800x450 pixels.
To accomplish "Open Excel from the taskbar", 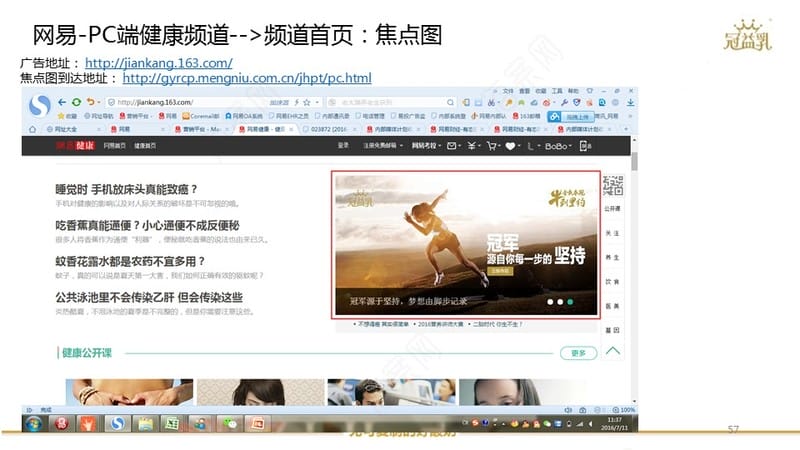I will point(172,423).
